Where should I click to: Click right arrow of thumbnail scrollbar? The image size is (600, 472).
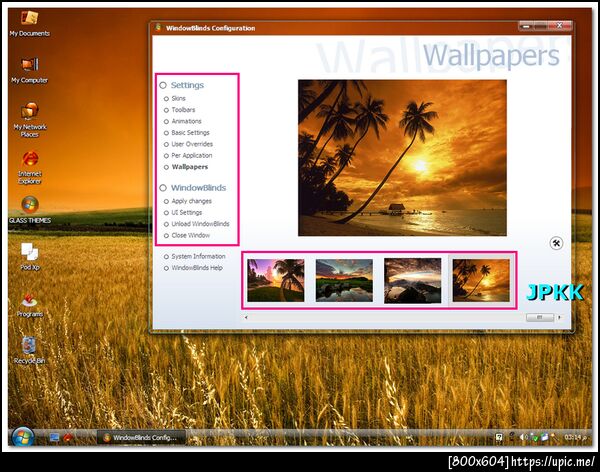[x=559, y=317]
